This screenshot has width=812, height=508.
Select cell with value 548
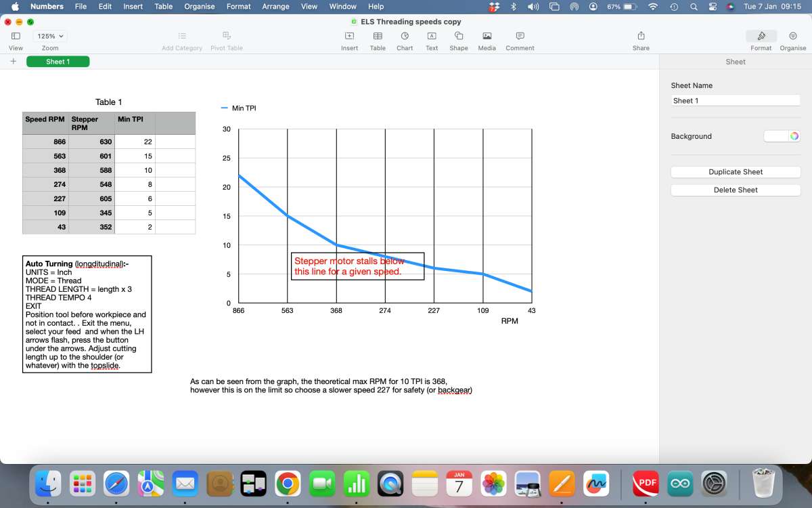[x=91, y=184]
